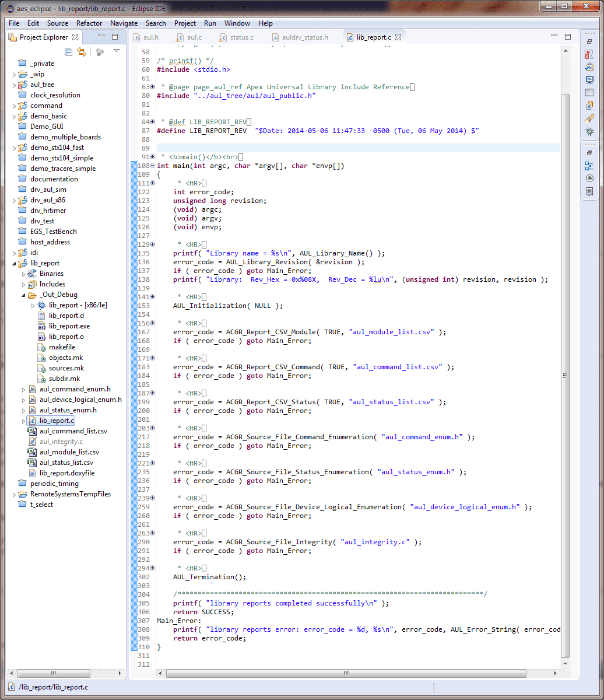Toggle Link with Editor in Project Explorer
Screen dimensions: 604x700
point(82,52)
